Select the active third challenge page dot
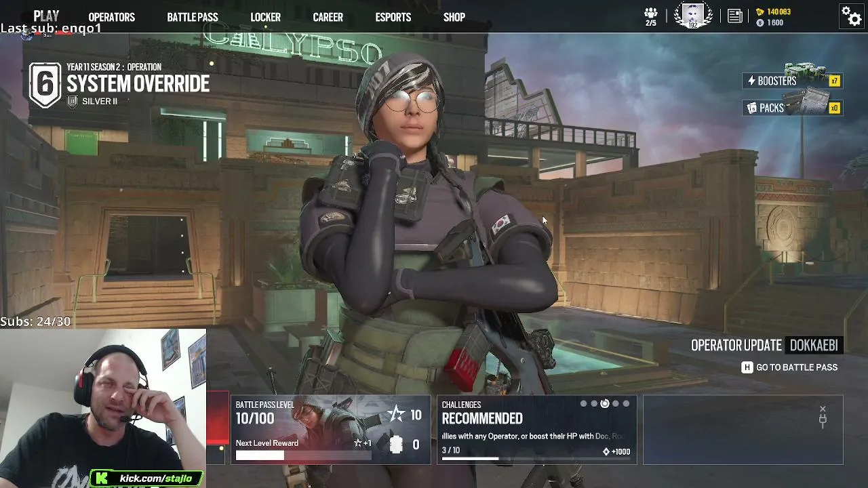868x488 pixels. point(605,404)
